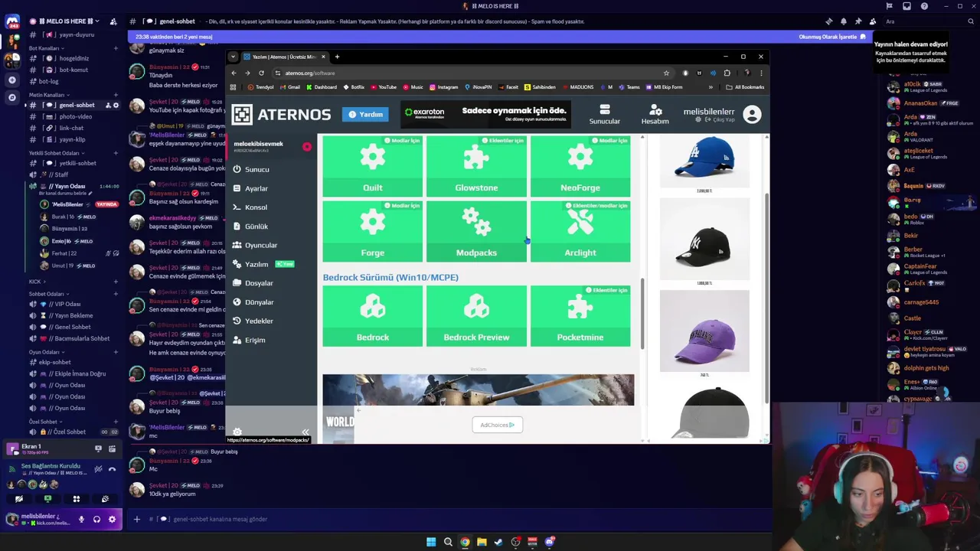The width and height of the screenshot is (980, 551).
Task: Open pinned messages in Discord header
Action: (857, 21)
